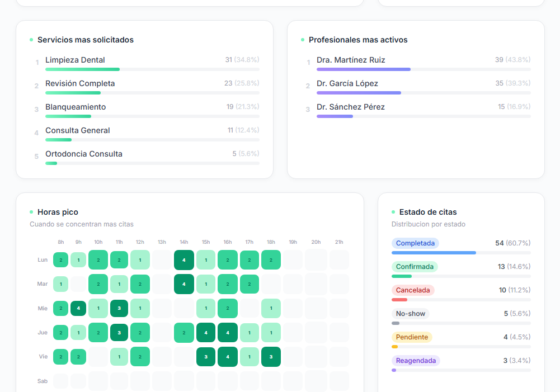This screenshot has height=392, width=560.
Task: Select the Reagendada status badge
Action: (416, 361)
